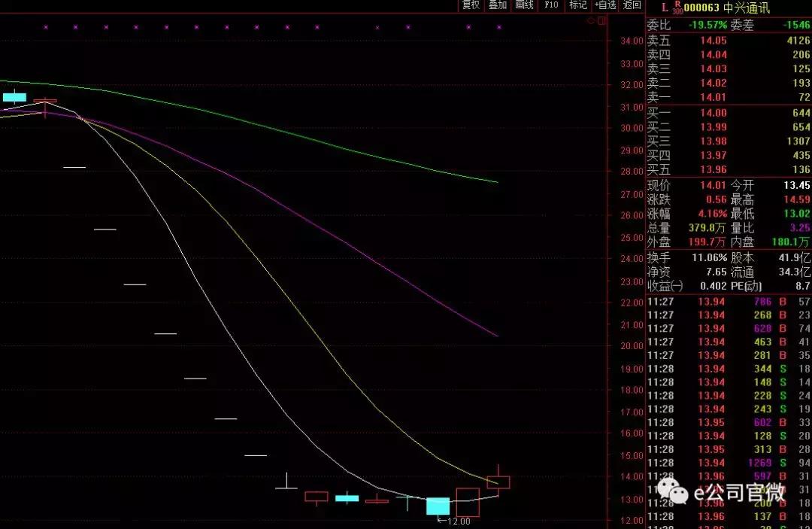
Task: Open F10 company information
Action: pyautogui.click(x=551, y=5)
